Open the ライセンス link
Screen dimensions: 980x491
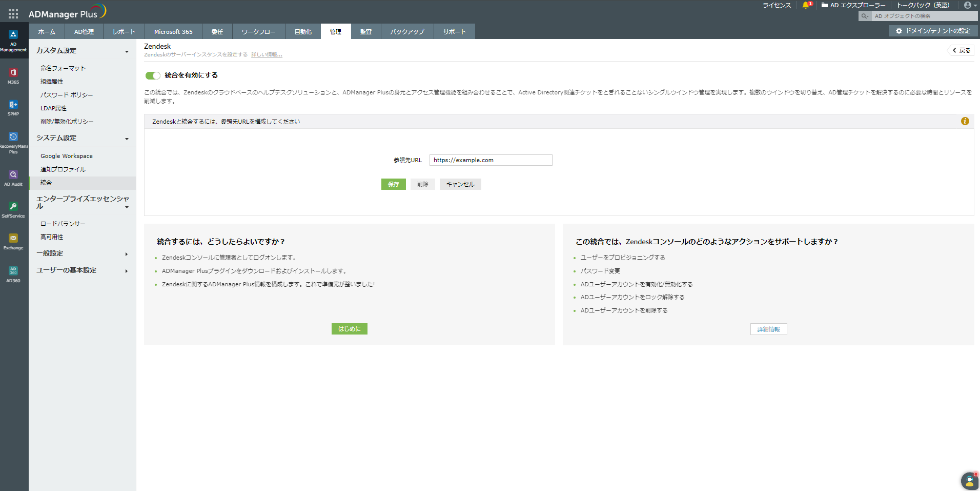click(x=777, y=5)
